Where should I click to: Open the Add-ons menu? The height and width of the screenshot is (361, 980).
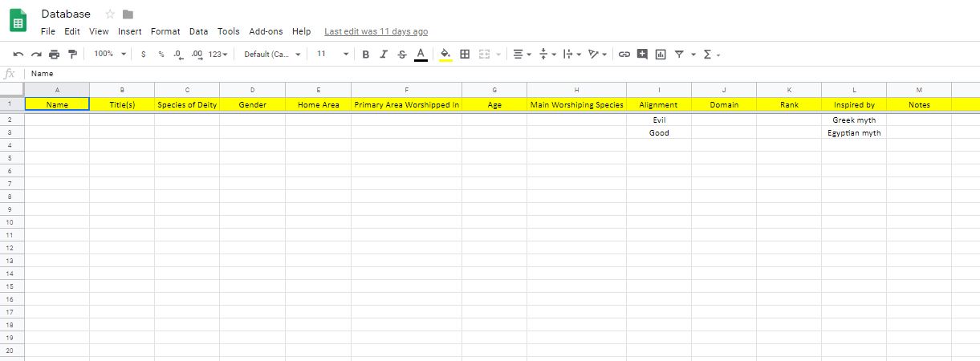tap(266, 31)
